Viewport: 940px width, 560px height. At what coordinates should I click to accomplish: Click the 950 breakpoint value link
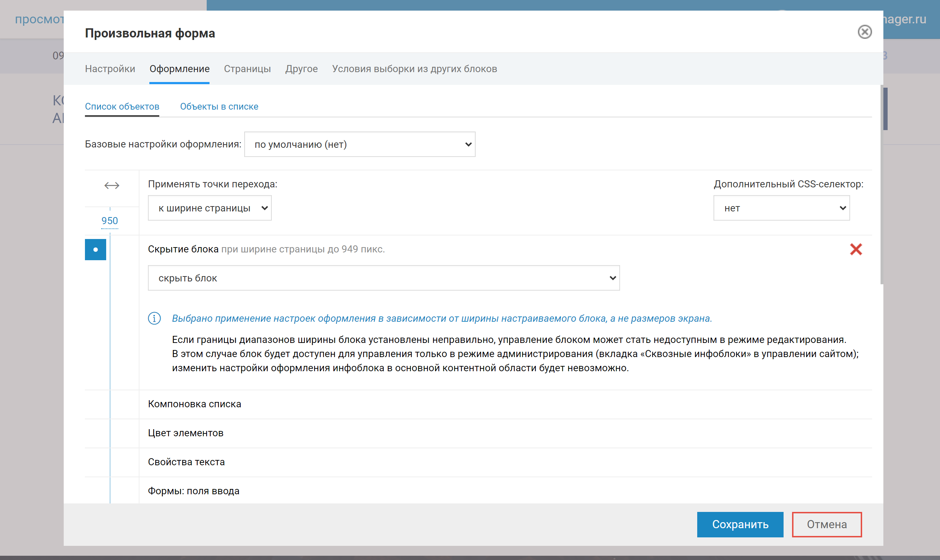(109, 221)
